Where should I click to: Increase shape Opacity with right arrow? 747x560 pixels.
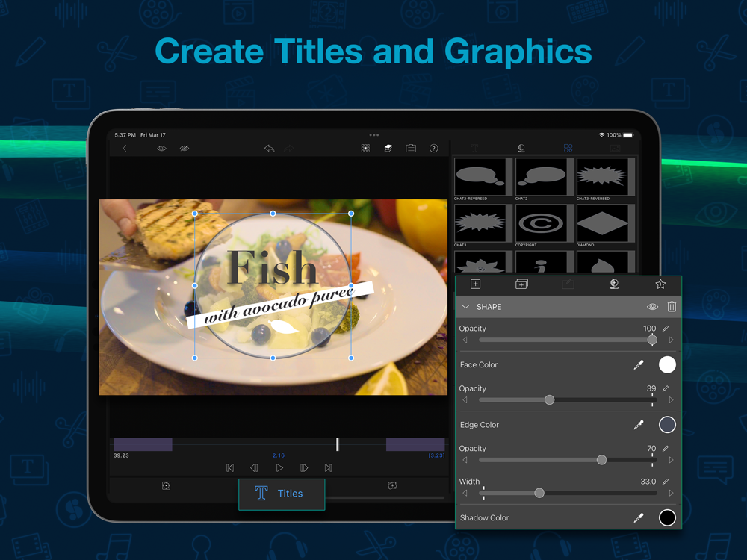[672, 340]
